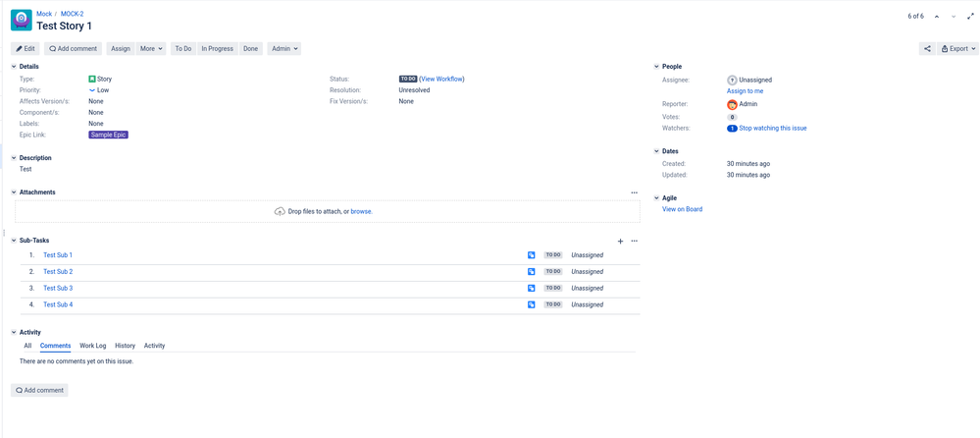Transition issue to In Progress

pyautogui.click(x=218, y=49)
